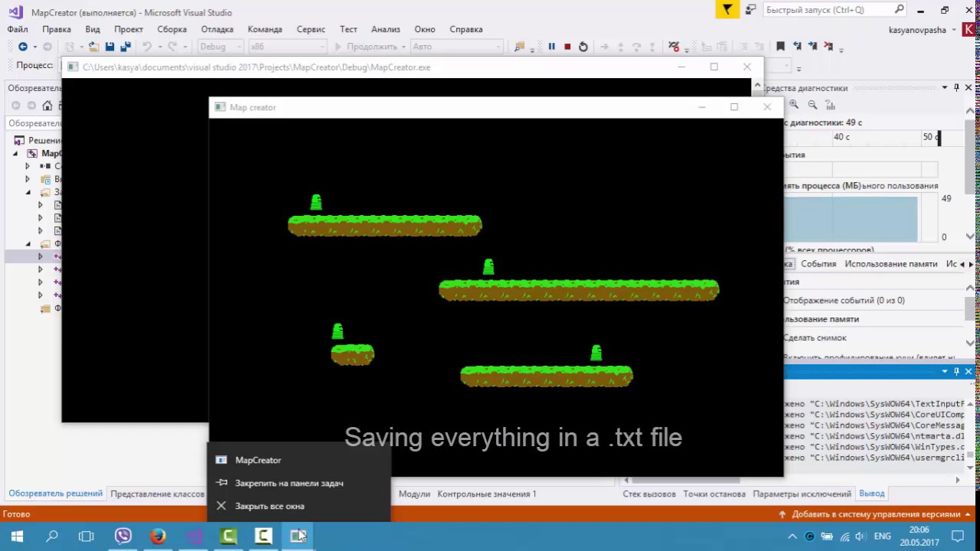Zoom out on diagnostics timeline

coord(812,105)
